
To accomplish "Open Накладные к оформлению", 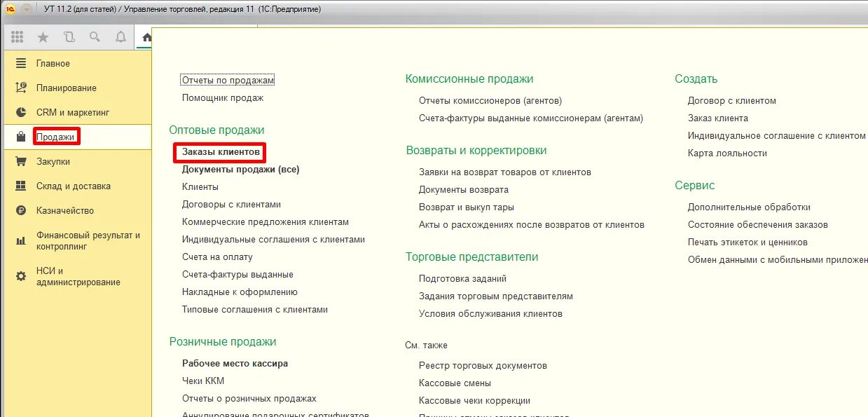I will pyautogui.click(x=240, y=292).
